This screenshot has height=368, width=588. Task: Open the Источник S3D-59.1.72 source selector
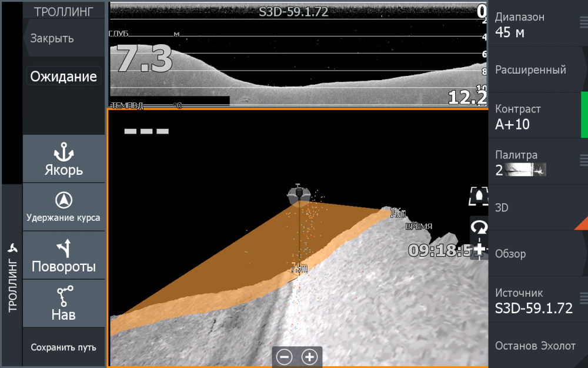(x=538, y=300)
